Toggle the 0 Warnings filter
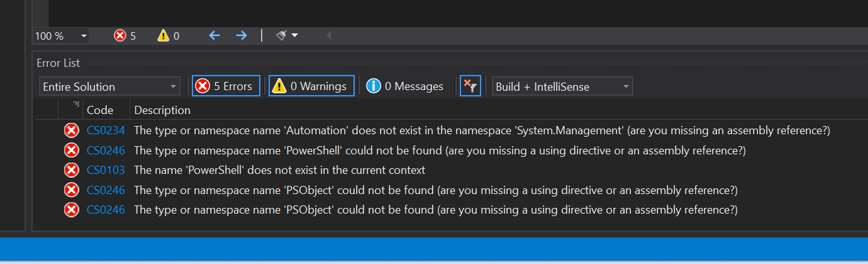Viewport: 868px width, 264px height. click(311, 86)
